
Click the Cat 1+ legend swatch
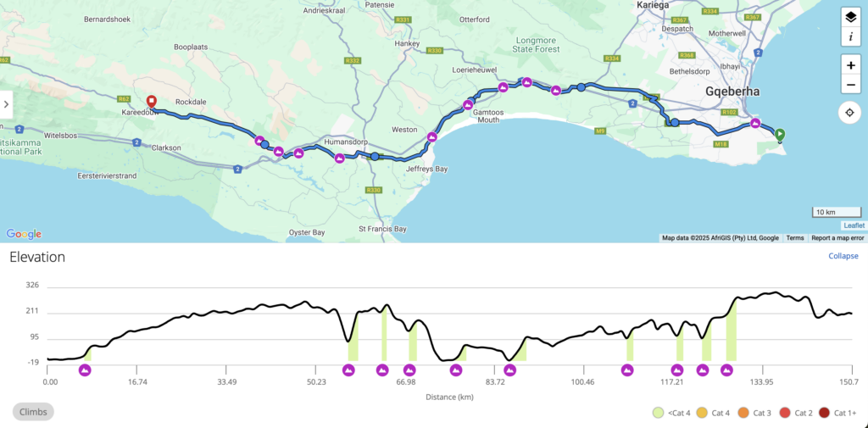826,413
